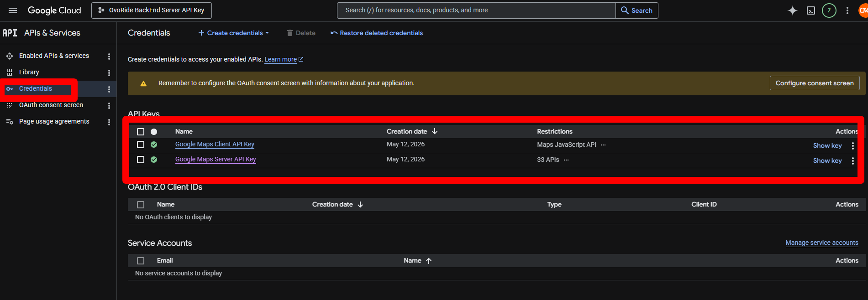Click the Service Accounts Email column header
Image resolution: width=868 pixels, height=300 pixels.
(x=165, y=260)
